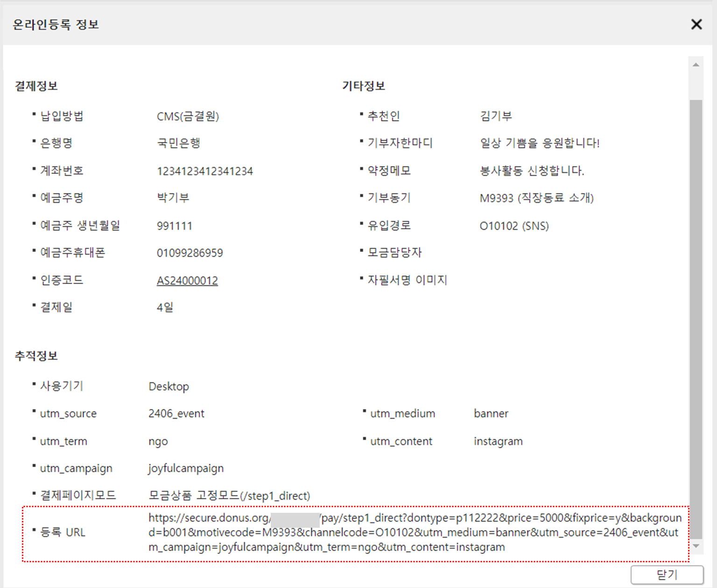Click the utm_content value instagram
The image size is (717, 588).
pyautogui.click(x=498, y=441)
